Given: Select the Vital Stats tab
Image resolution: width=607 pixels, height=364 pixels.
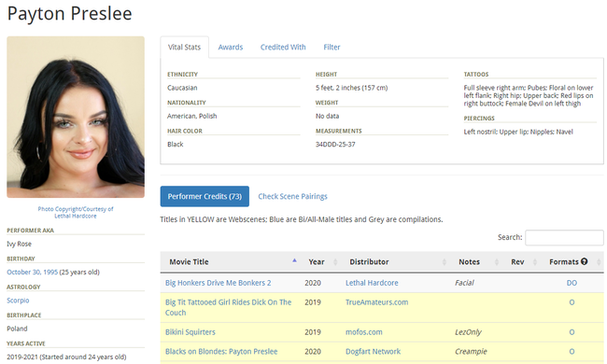Looking at the screenshot, I should tap(184, 48).
